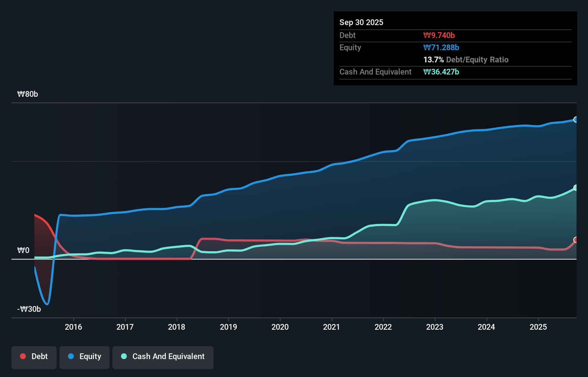Click the 2025 x-axis label

coord(538,327)
